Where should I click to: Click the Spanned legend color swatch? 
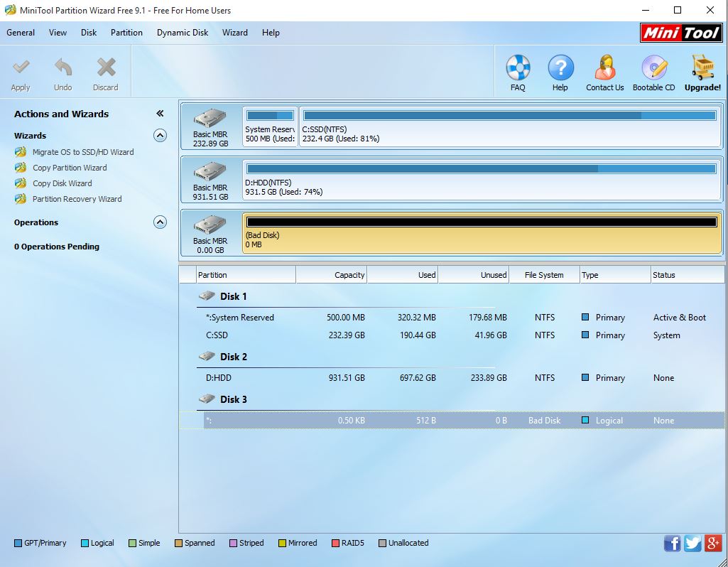point(178,544)
